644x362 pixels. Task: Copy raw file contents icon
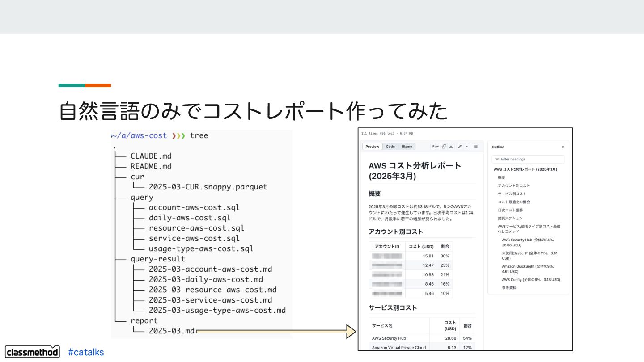click(444, 147)
